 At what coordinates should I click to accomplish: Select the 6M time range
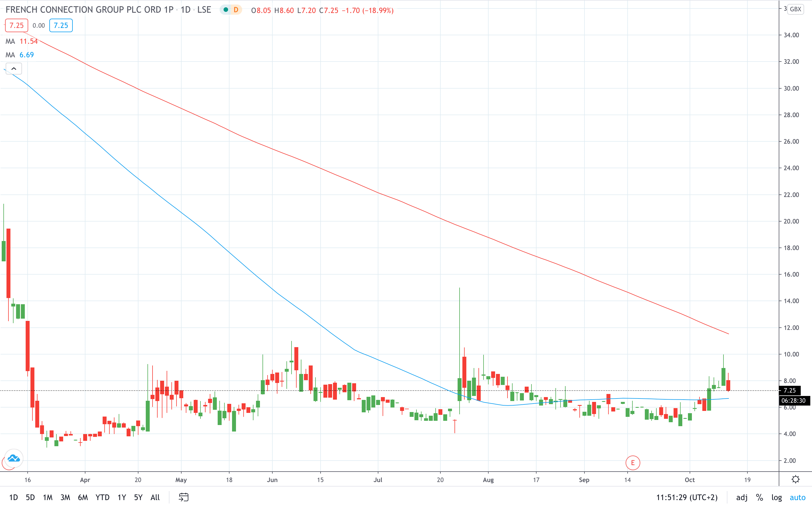83,497
